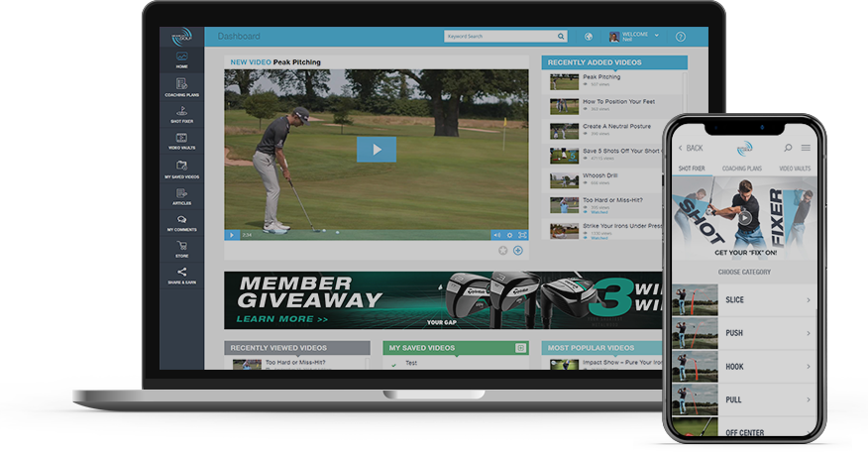Tap the HOOK category label

734,367
